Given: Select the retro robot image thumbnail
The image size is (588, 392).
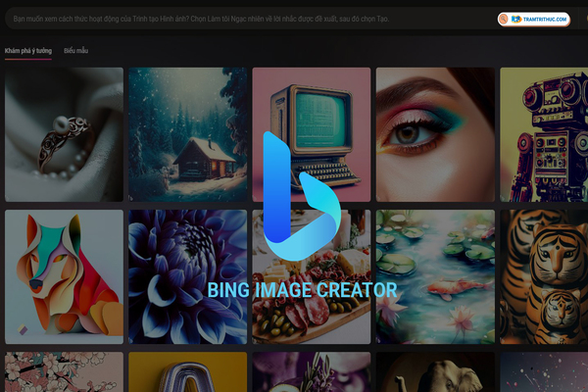Looking at the screenshot, I should point(544,134).
